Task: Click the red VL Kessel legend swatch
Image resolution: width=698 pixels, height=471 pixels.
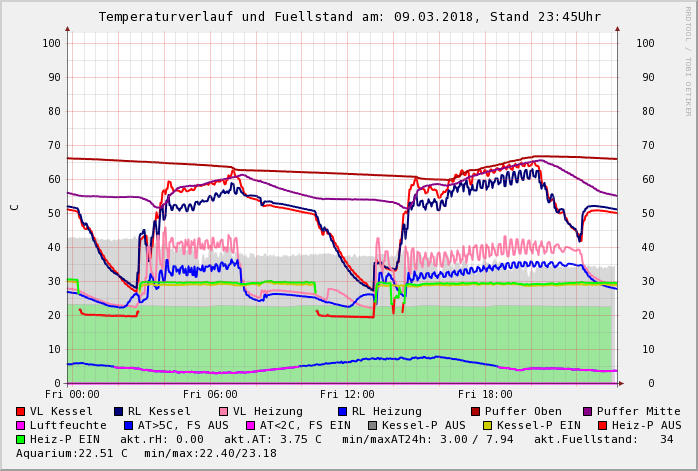Action: (20, 411)
